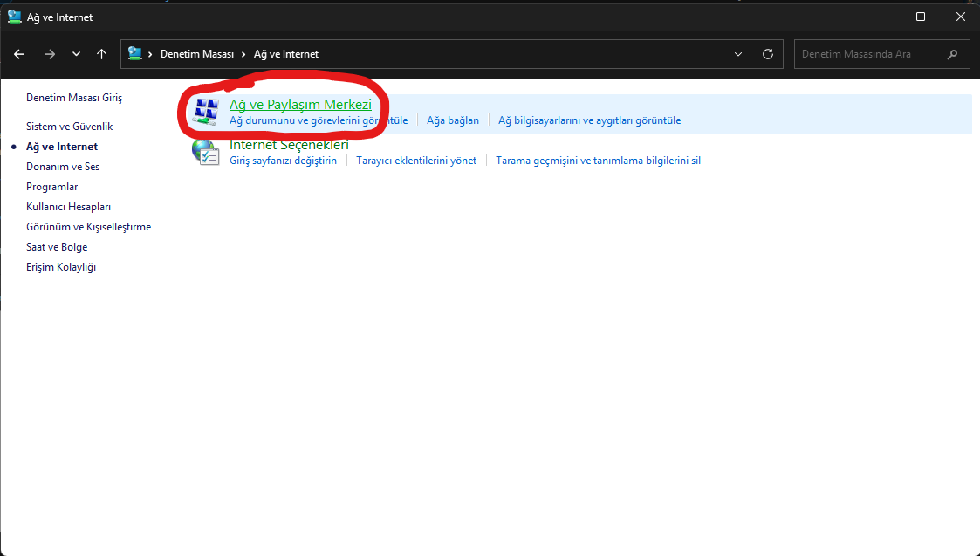
Task: Open recent locations chevron beside navigation arrows
Action: pyautogui.click(x=76, y=54)
